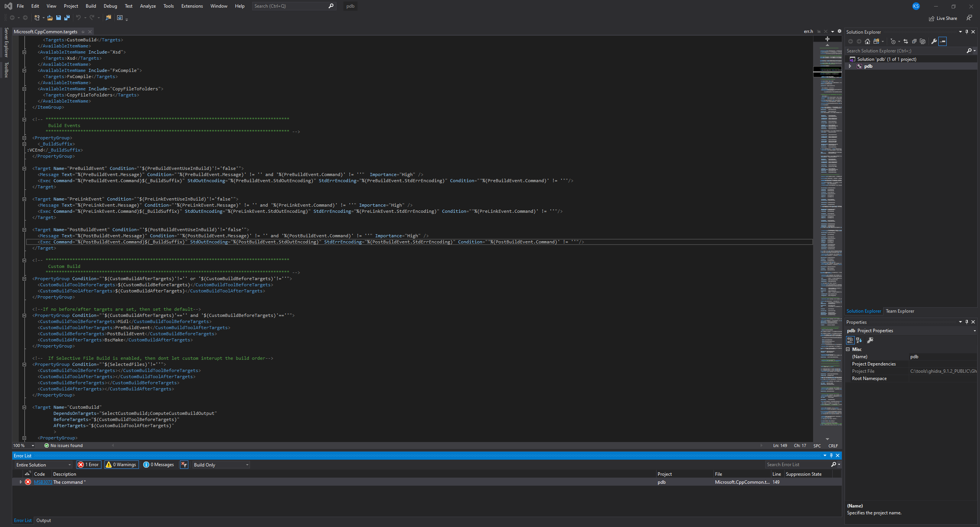The image size is (980, 527).
Task: Click the MSB3073 error link in Error List
Action: (x=42, y=482)
